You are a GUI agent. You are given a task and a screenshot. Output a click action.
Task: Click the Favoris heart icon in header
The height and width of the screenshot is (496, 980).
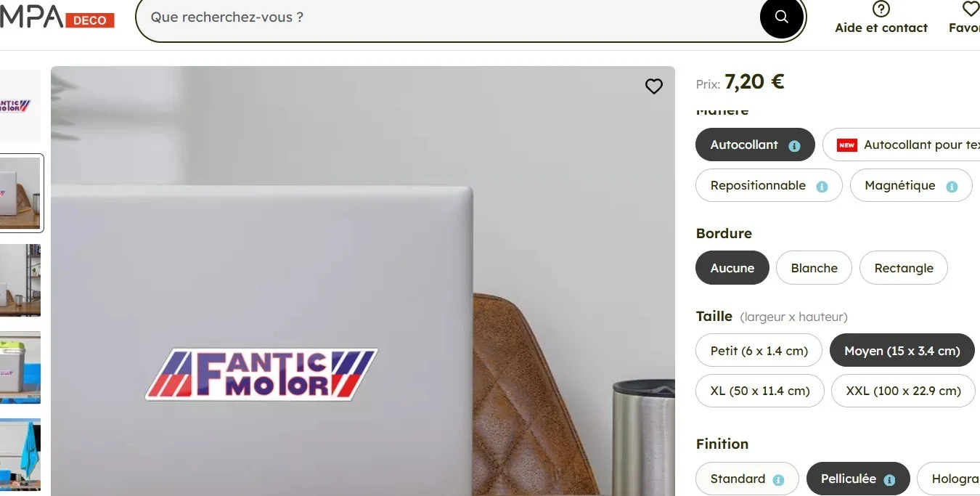(971, 9)
